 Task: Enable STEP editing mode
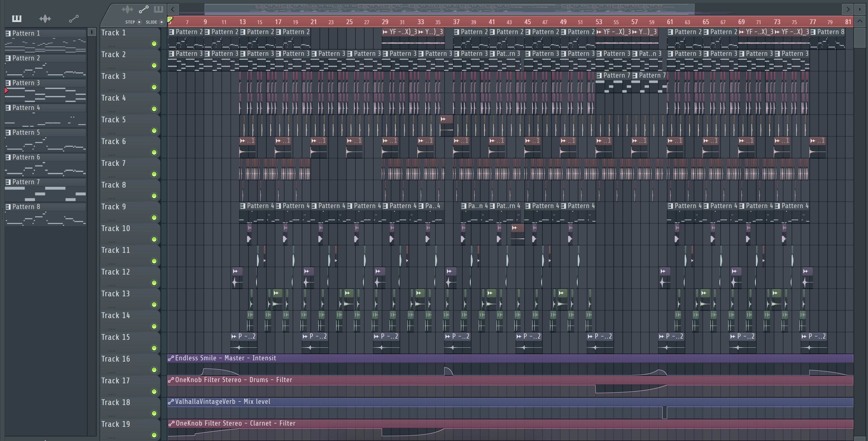click(139, 22)
